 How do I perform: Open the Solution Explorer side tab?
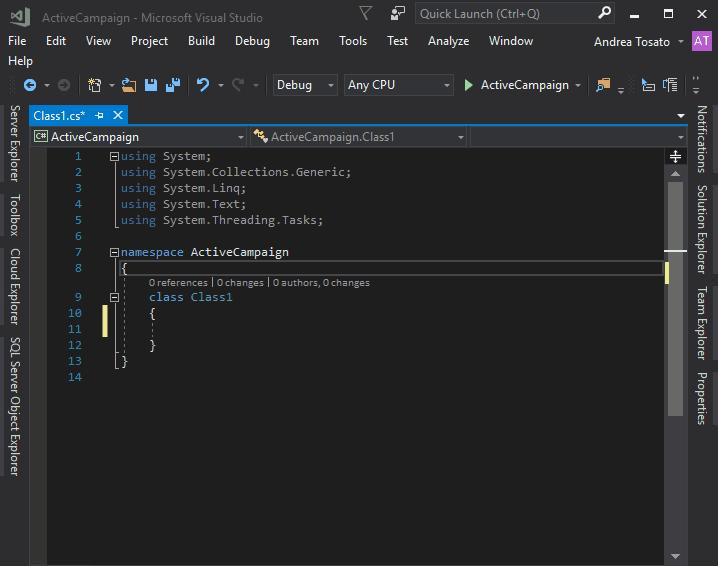702,229
